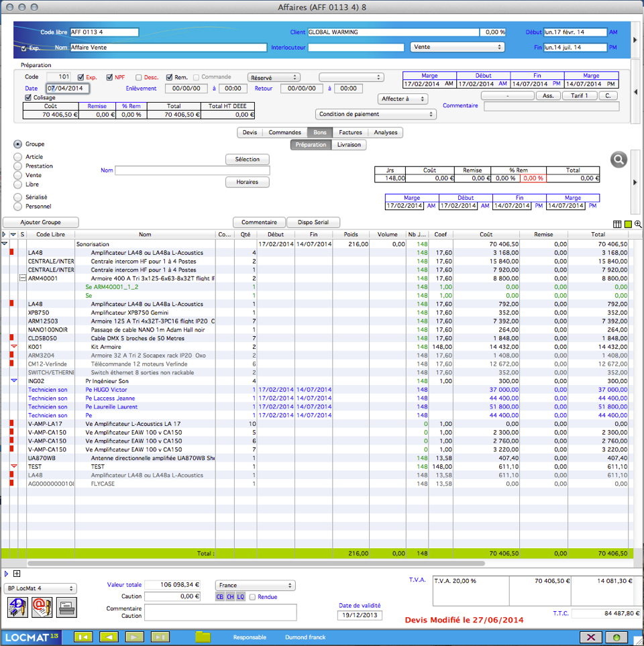
Task: Click the green color square above table
Action: tap(628, 224)
